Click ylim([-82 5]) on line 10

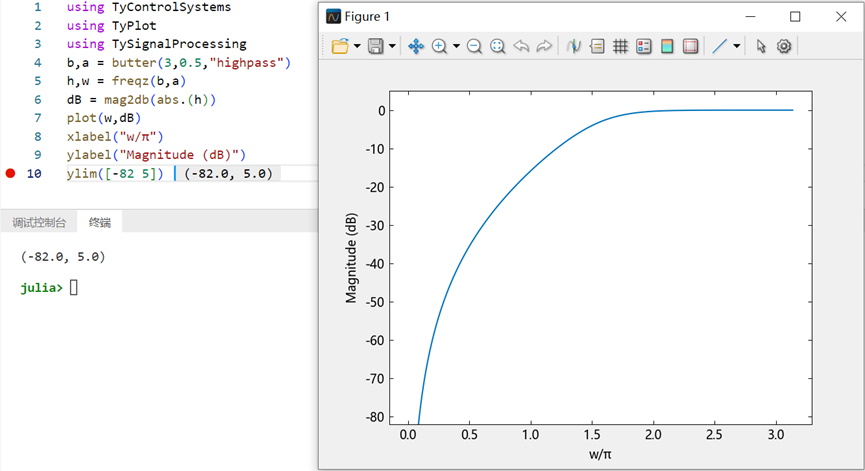tap(115, 173)
